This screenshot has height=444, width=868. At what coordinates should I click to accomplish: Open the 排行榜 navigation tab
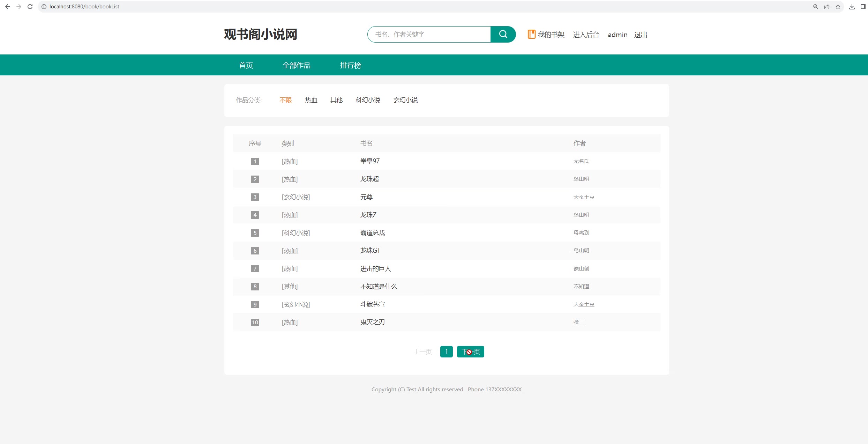tap(350, 65)
